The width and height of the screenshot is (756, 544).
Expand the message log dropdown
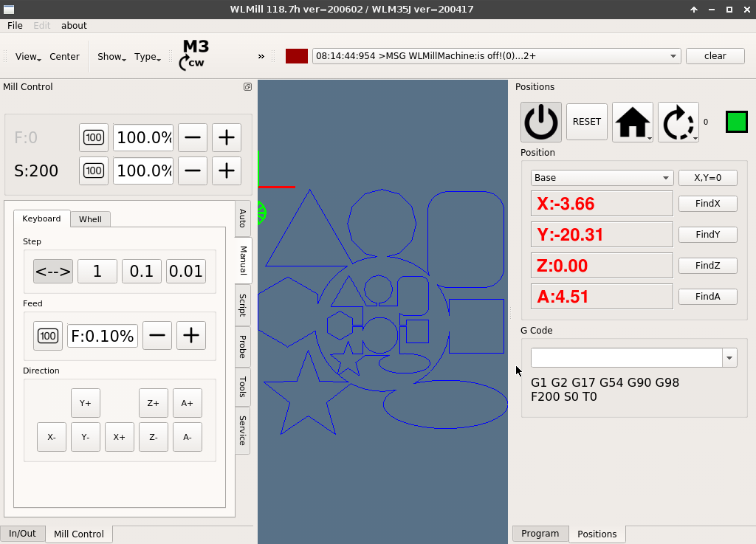[673, 56]
